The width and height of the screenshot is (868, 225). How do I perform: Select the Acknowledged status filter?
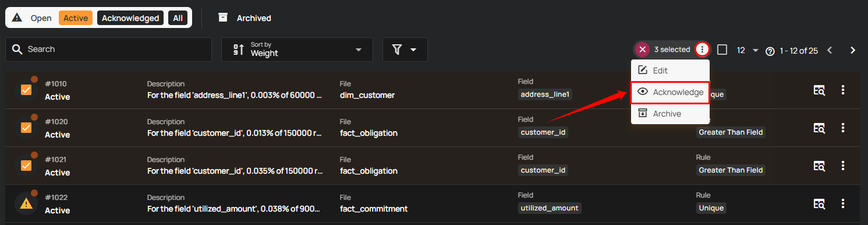pos(130,18)
